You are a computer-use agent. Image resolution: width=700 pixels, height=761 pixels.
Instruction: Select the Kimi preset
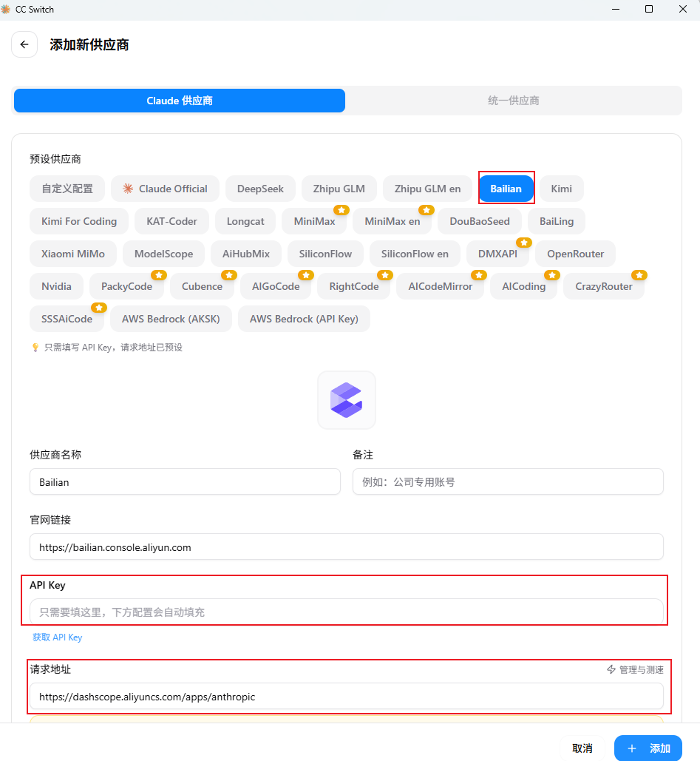[561, 189]
